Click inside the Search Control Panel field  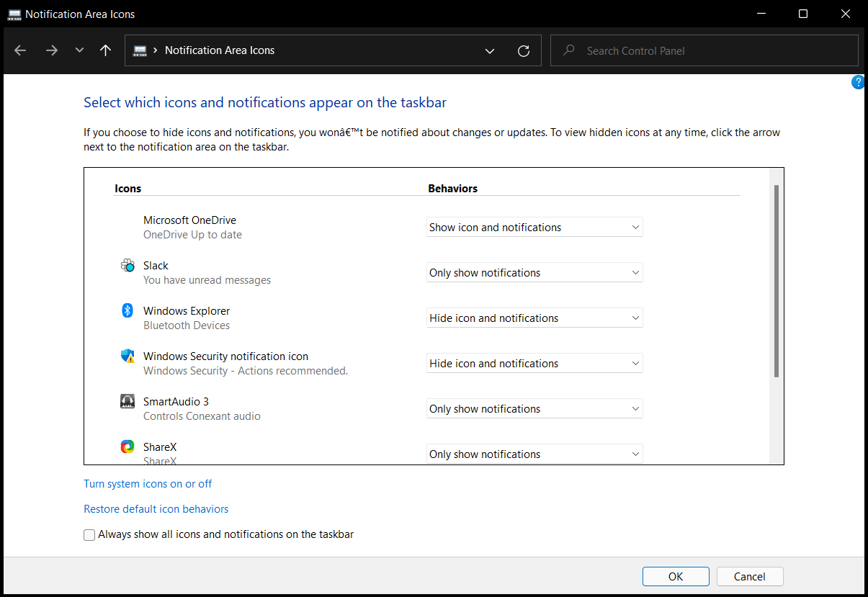point(713,51)
